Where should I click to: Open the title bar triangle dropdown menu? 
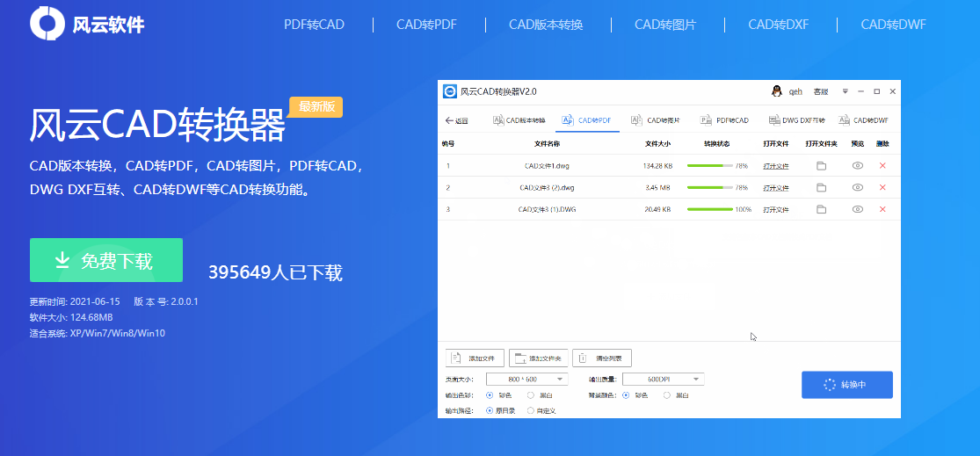click(x=845, y=91)
